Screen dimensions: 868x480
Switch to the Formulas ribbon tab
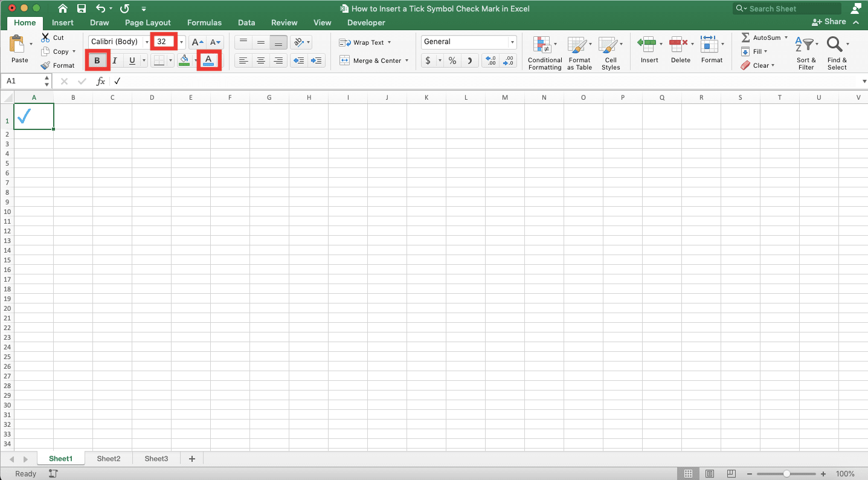tap(204, 22)
